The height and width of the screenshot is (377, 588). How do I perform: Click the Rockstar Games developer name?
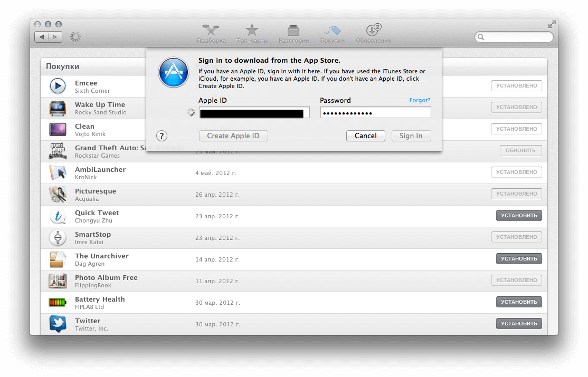click(x=97, y=156)
